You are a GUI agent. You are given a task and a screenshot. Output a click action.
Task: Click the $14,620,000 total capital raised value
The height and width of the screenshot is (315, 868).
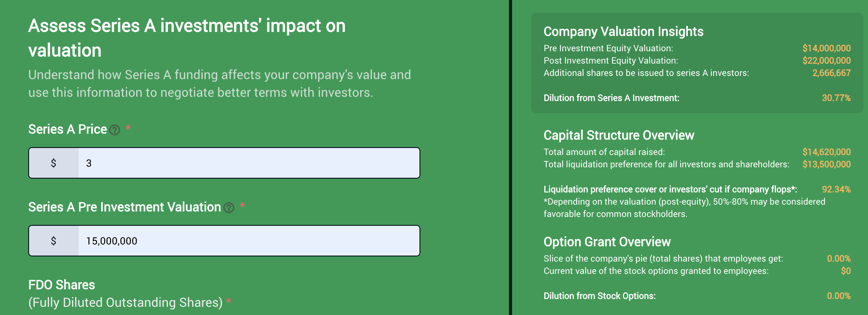827,152
